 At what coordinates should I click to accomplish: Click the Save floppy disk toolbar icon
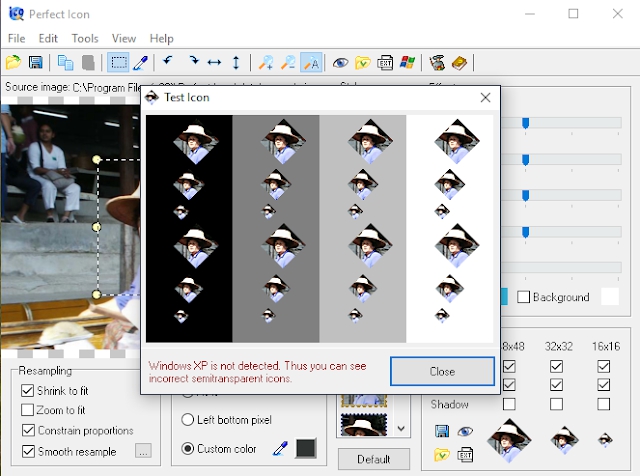36,62
